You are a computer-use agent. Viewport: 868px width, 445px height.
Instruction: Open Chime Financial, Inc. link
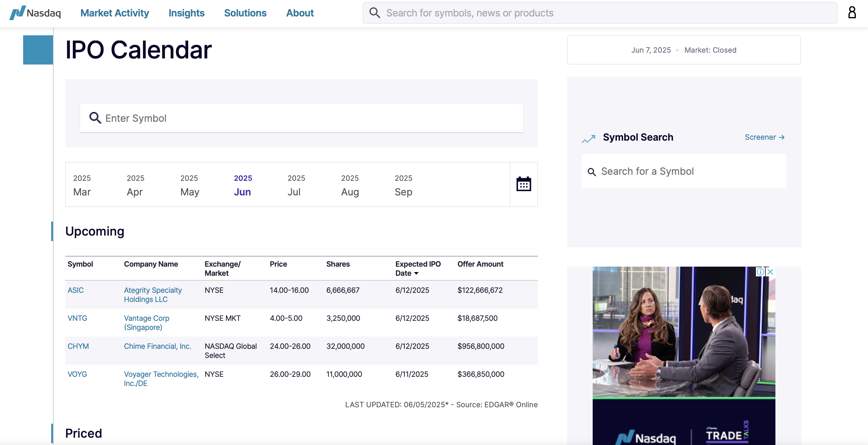pyautogui.click(x=157, y=346)
